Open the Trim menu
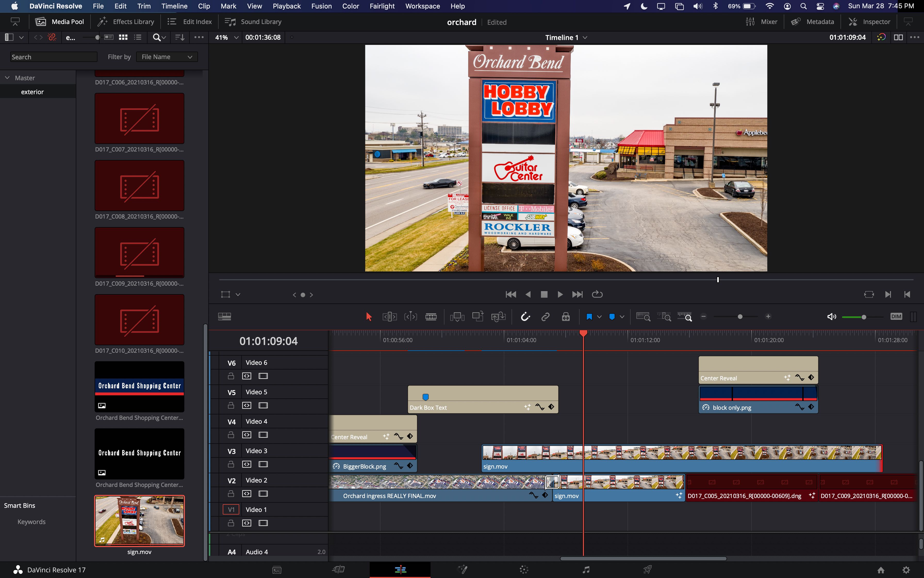 tap(144, 6)
